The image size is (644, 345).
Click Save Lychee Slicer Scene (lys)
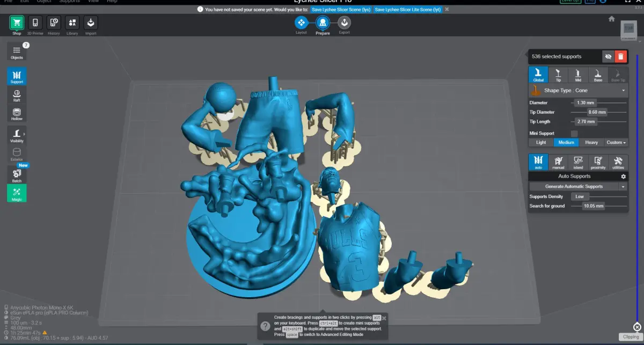coord(341,9)
